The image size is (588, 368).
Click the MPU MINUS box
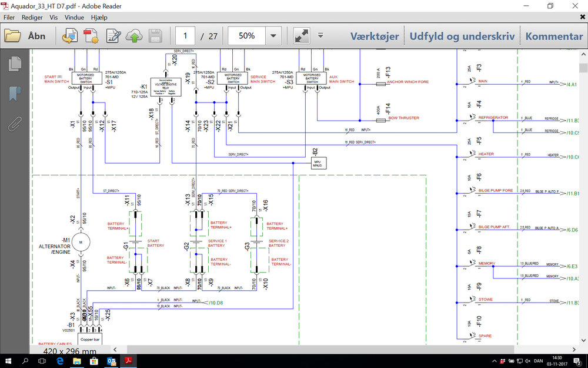point(319,163)
